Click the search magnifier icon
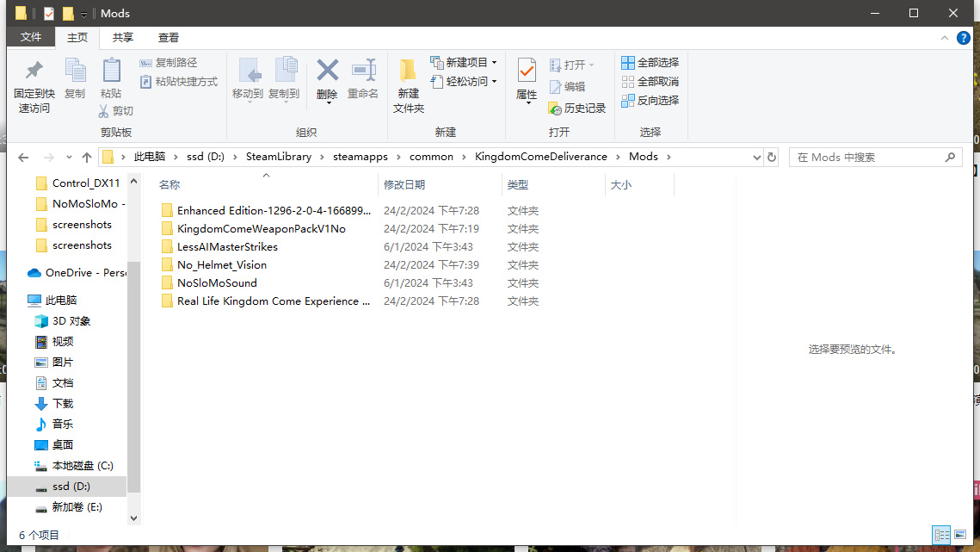Screen dimensions: 980x552 click(950, 157)
